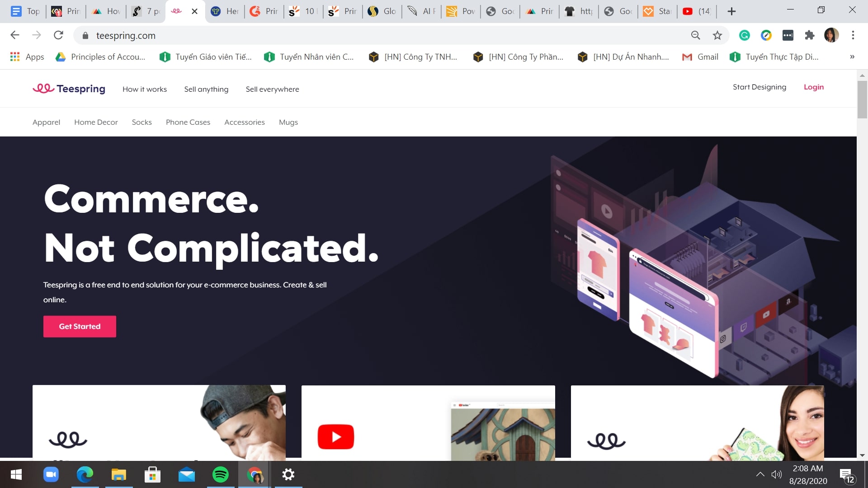Click the How it works menu item
The height and width of the screenshot is (488, 868).
(x=144, y=89)
